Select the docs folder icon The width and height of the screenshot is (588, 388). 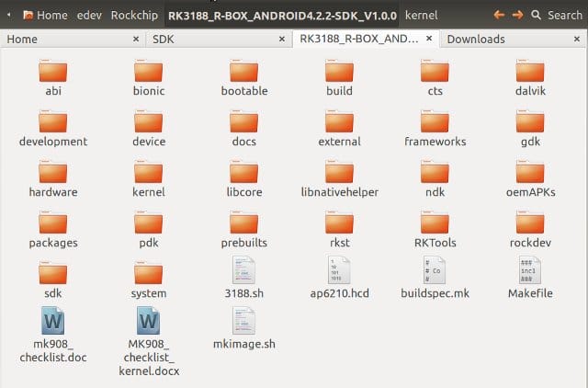point(243,121)
